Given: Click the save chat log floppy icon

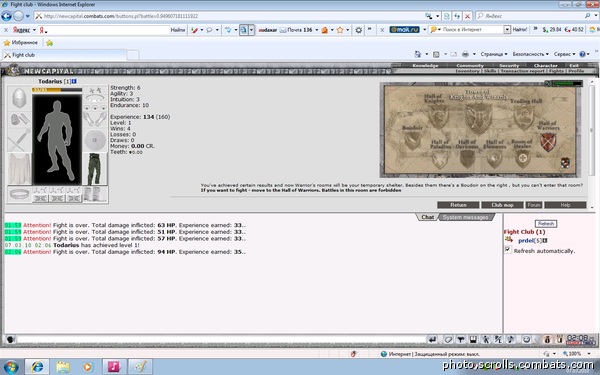Looking at the screenshot, I should click(473, 339).
